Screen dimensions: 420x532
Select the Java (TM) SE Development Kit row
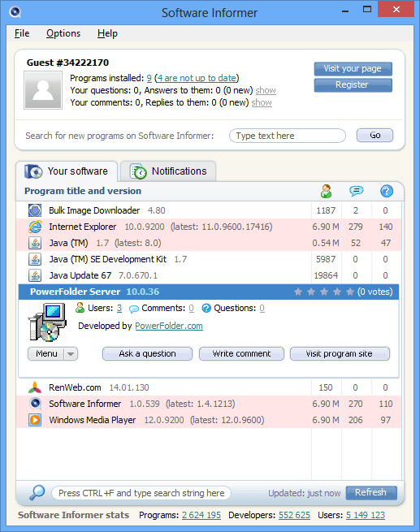pos(209,259)
